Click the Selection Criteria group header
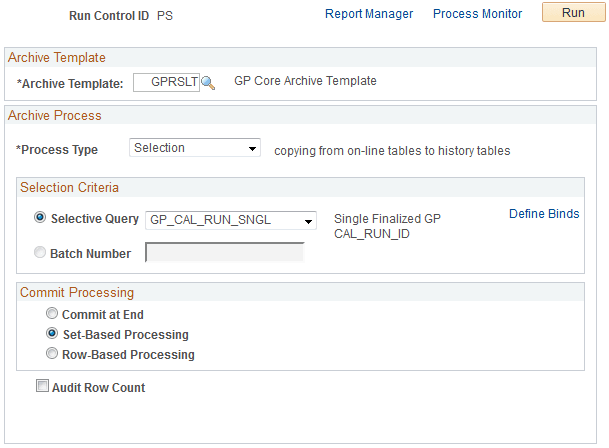 point(70,187)
